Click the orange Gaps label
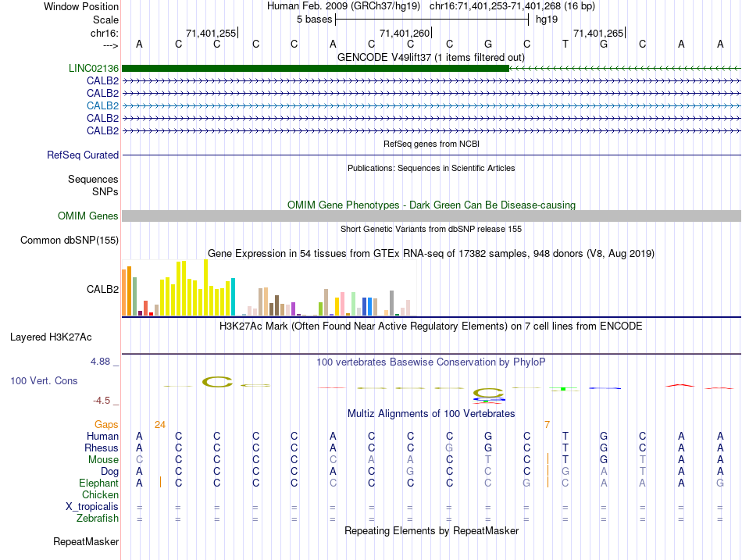Image resolution: width=742 pixels, height=560 pixels. coord(106,425)
